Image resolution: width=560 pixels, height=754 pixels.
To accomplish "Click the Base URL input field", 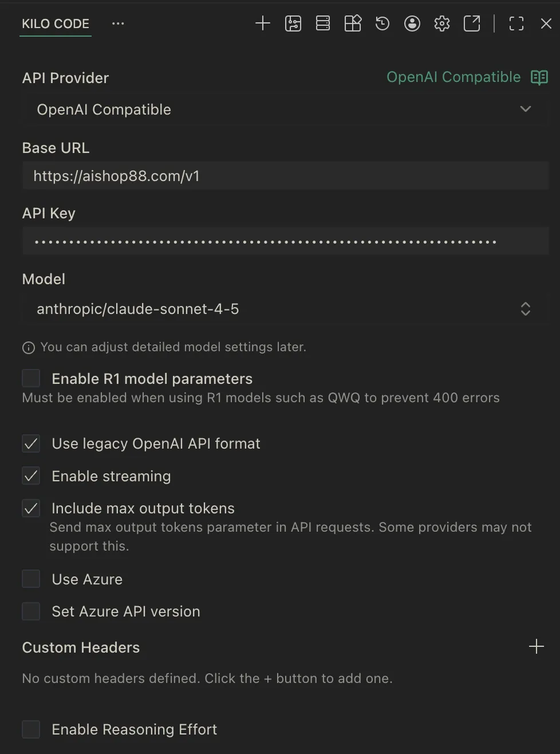I will coord(285,176).
